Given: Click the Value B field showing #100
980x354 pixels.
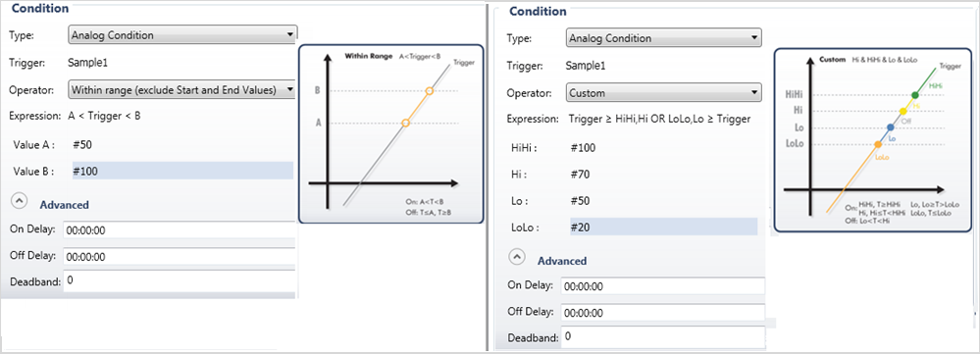Looking at the screenshot, I should (x=181, y=171).
